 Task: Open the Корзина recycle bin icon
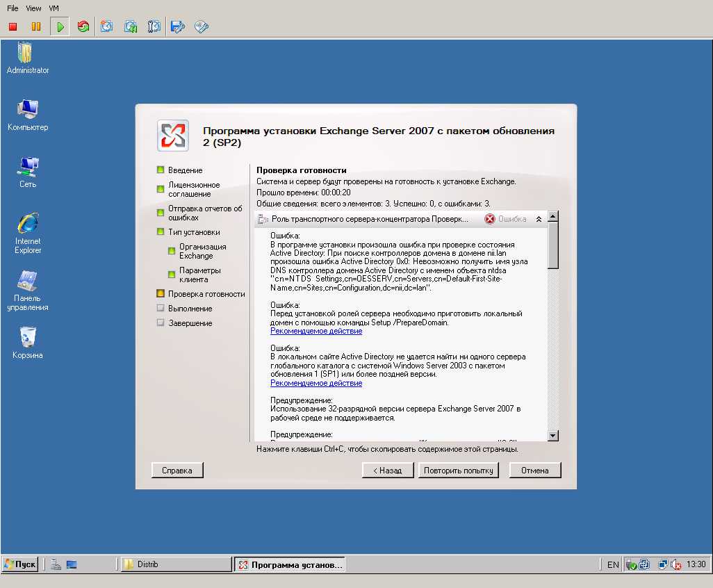click(x=28, y=343)
